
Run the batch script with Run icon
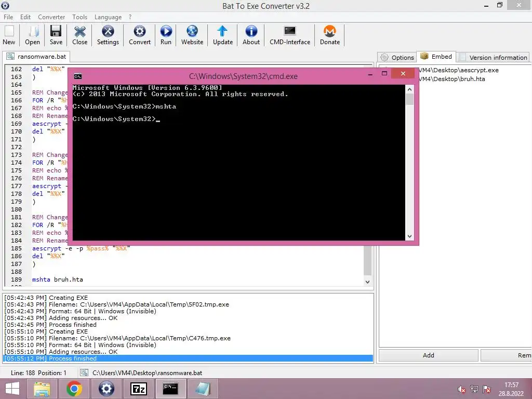166,35
